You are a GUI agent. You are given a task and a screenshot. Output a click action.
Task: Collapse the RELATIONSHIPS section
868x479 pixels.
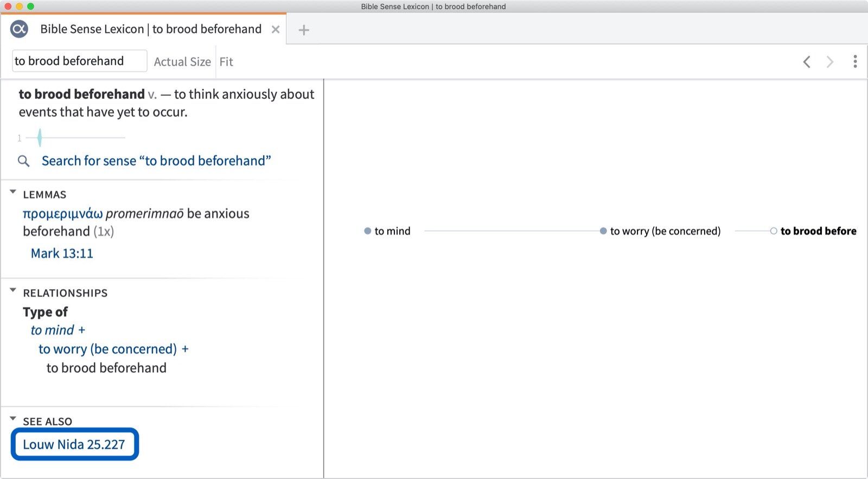[13, 290]
